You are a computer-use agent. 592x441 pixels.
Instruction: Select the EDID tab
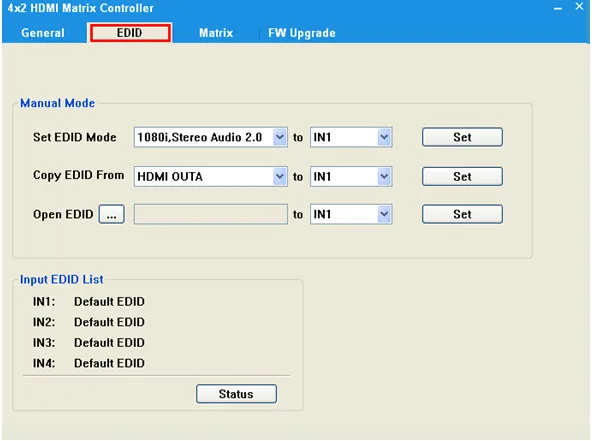point(130,33)
